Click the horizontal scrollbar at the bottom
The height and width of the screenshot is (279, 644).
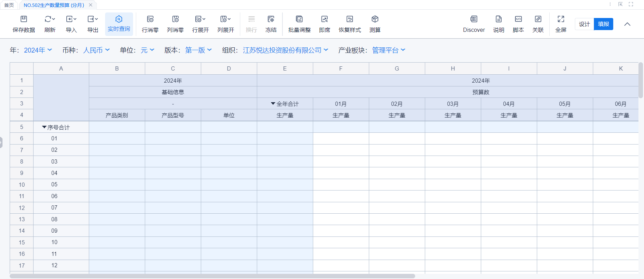(212, 276)
